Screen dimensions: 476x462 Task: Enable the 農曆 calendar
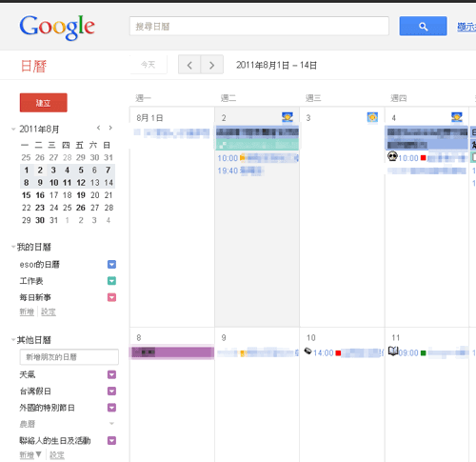[28, 424]
